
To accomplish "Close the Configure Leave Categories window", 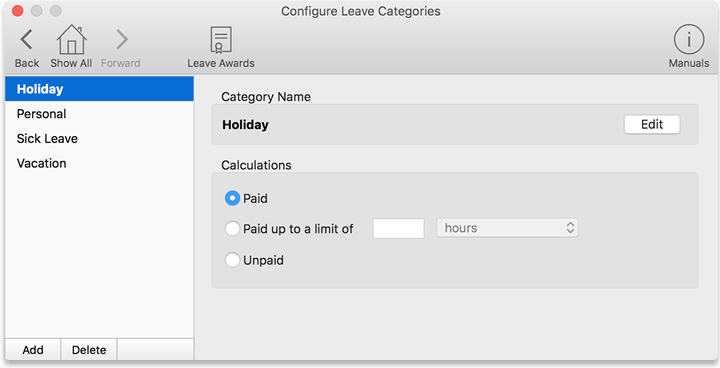I will tap(17, 11).
